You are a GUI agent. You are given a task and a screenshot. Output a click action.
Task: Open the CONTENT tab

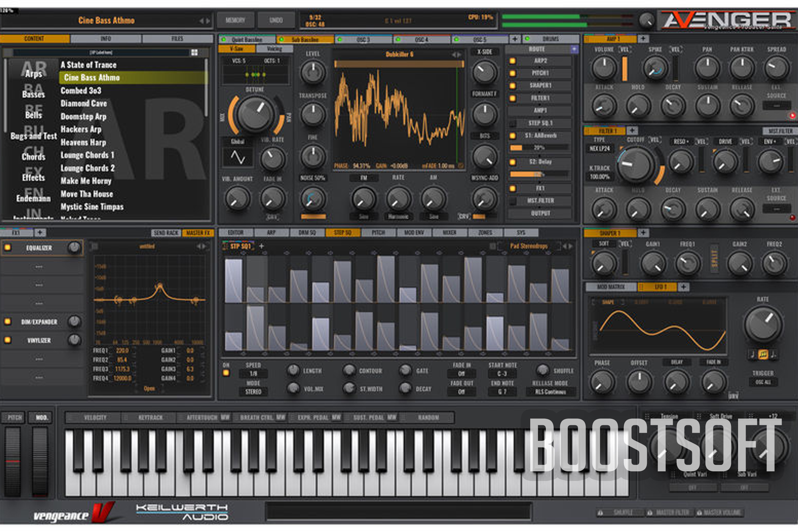coord(34,39)
